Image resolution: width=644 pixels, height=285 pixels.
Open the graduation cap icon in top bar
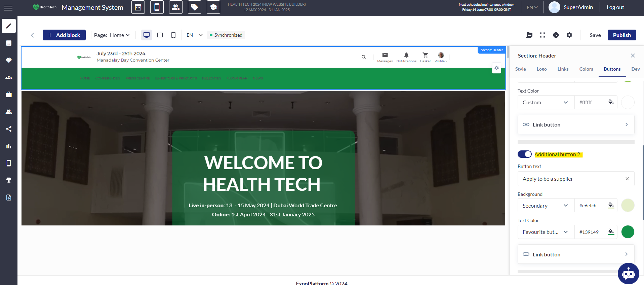coord(213,7)
